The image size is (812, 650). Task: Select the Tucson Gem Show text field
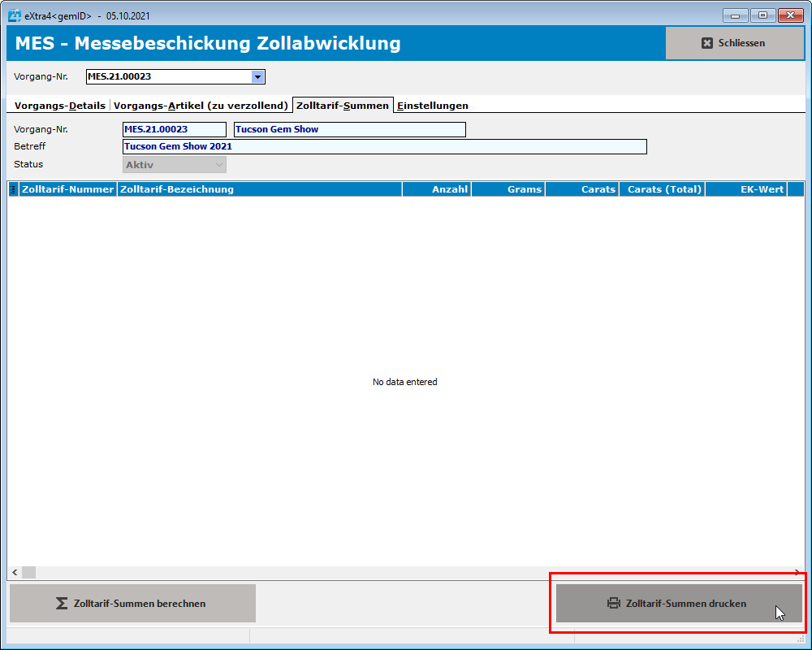pos(349,129)
